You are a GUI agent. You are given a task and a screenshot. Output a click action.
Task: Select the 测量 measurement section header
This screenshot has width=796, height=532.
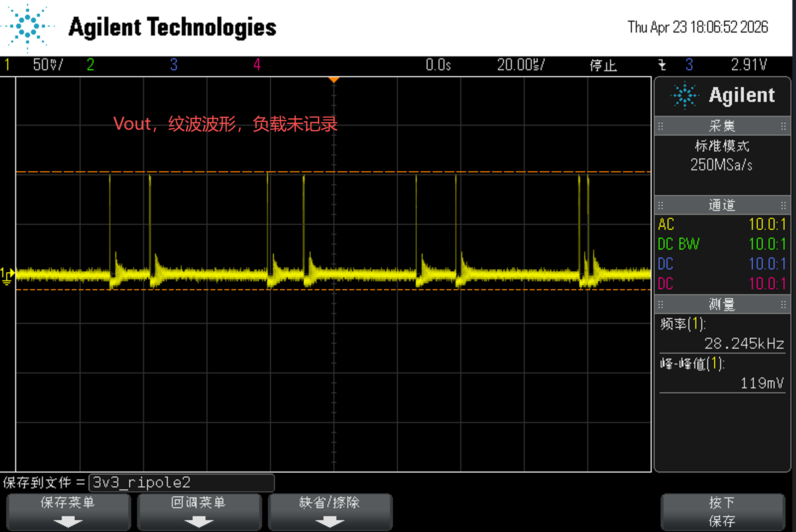pos(722,305)
